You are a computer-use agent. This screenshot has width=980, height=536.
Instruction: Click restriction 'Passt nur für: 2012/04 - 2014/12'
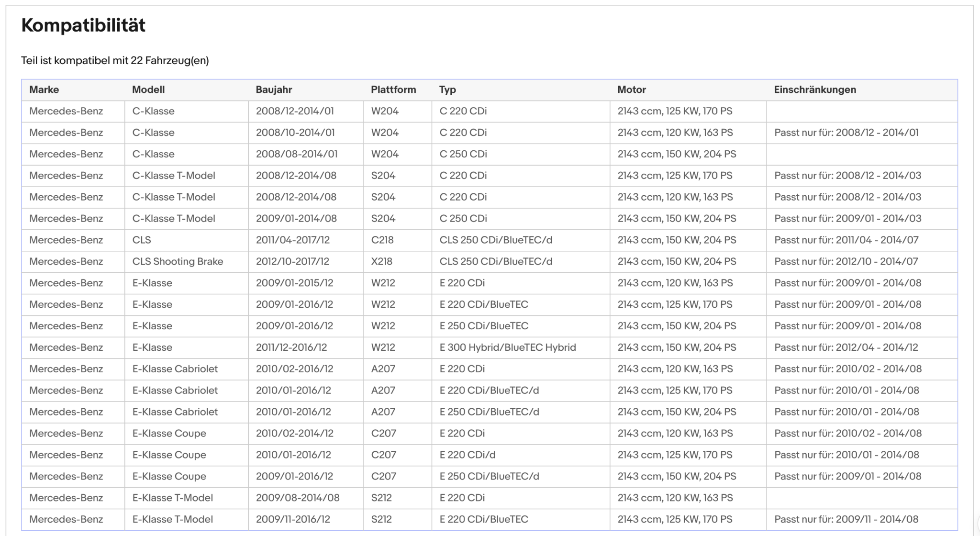(x=846, y=347)
